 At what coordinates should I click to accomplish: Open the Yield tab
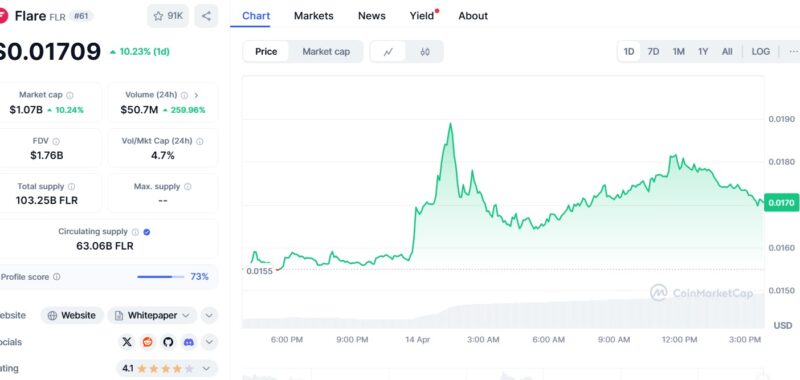pos(422,16)
